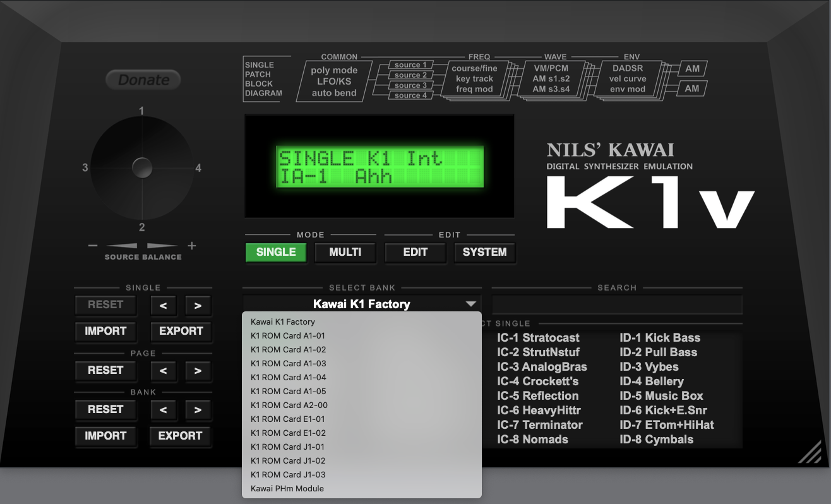Viewport: 831px width, 504px height.
Task: Select patch IC-6 HeavyHittr
Action: point(539,411)
